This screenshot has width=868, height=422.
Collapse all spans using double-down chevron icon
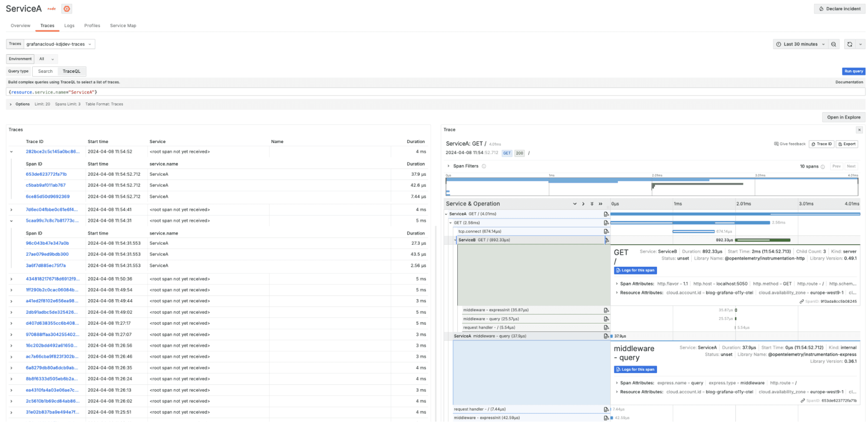(592, 203)
